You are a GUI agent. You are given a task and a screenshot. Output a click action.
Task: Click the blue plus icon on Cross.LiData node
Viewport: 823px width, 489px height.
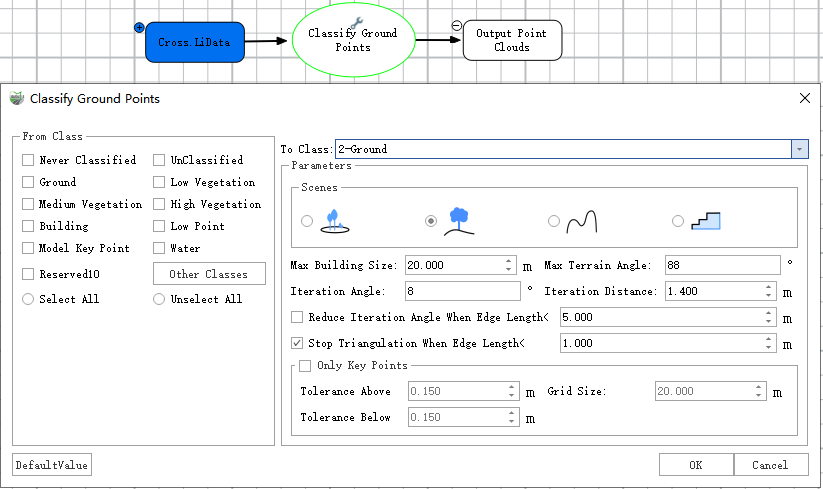[139, 27]
